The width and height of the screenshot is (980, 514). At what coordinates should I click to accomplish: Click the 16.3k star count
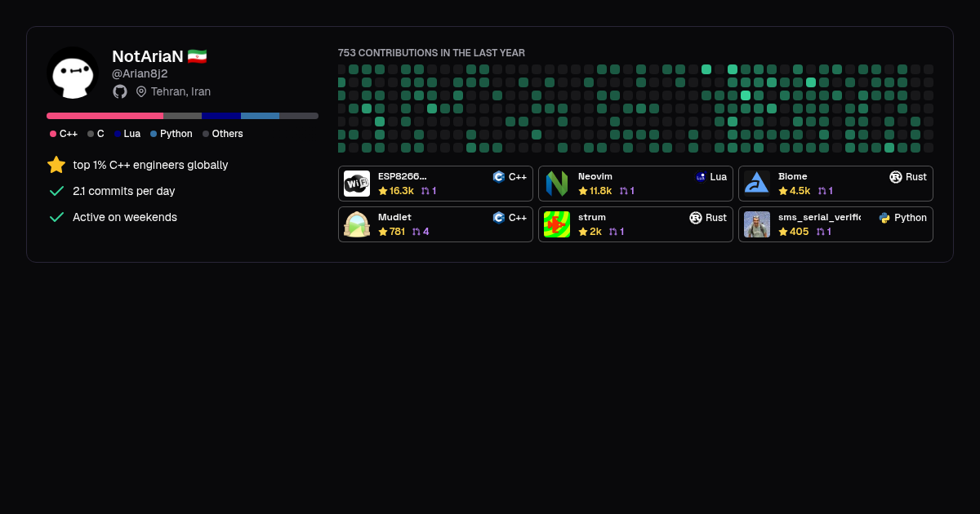coord(402,191)
